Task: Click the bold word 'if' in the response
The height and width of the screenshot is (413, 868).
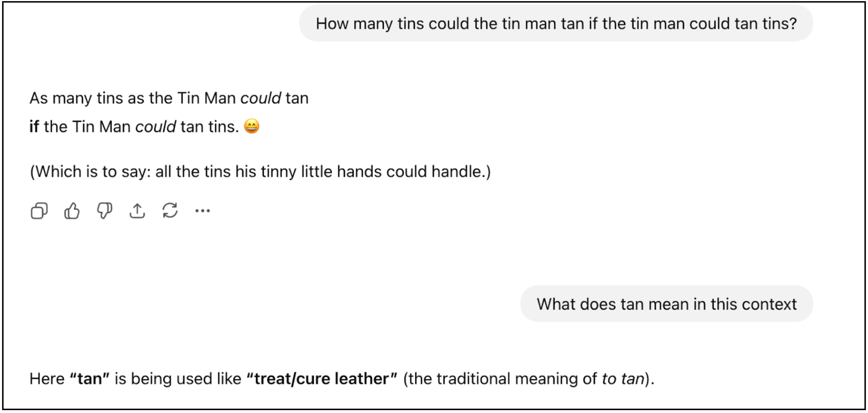Action: pyautogui.click(x=34, y=127)
